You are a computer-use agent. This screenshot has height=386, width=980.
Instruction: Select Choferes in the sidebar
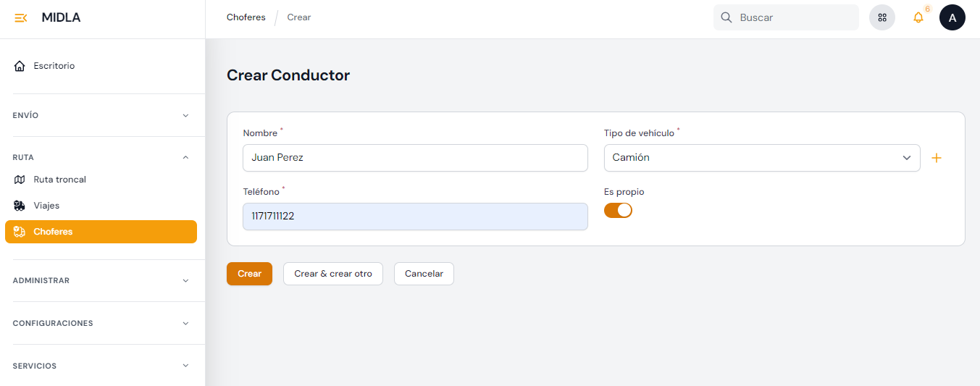101,232
